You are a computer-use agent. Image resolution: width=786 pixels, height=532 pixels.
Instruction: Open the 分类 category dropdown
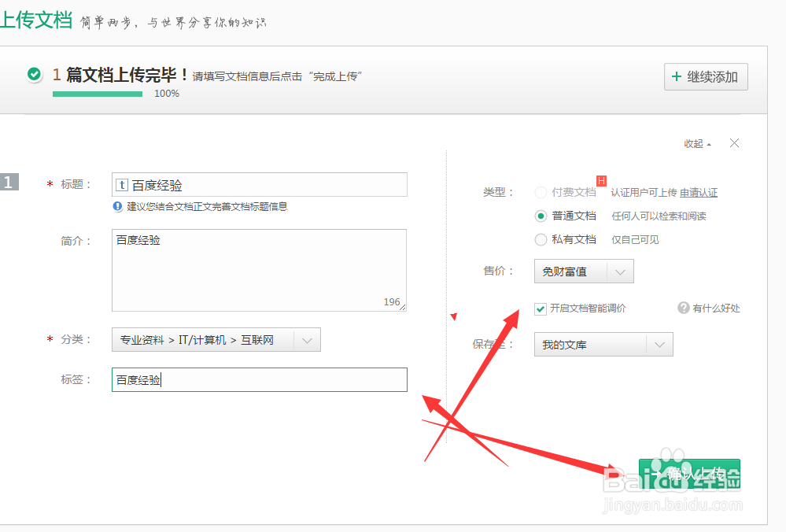(216, 340)
